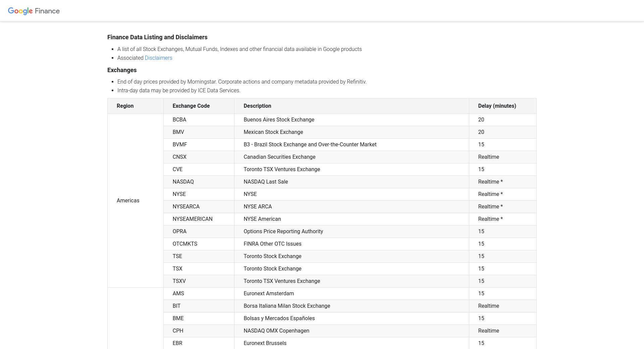Select the NYSEARCA exchange code cell
The height and width of the screenshot is (349, 644).
coord(186,206)
